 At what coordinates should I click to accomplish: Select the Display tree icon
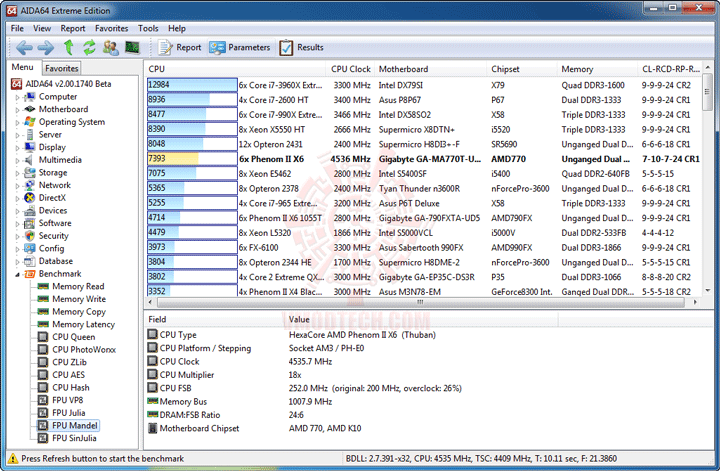click(30, 147)
